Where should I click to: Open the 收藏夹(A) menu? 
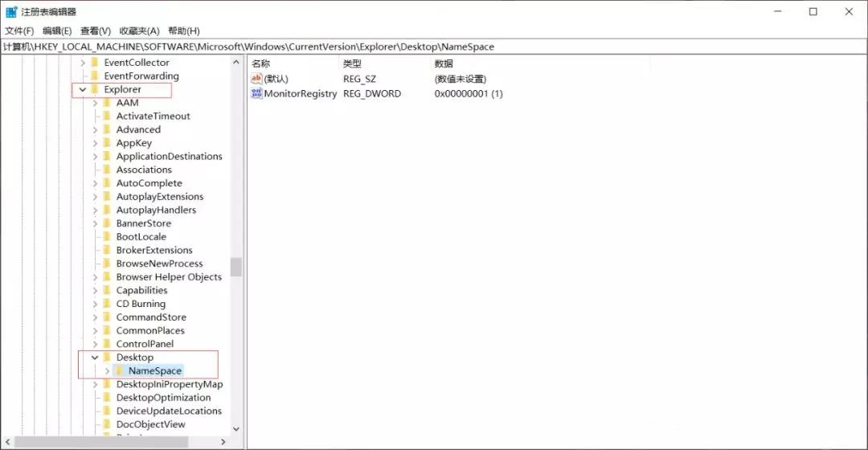[x=140, y=31]
